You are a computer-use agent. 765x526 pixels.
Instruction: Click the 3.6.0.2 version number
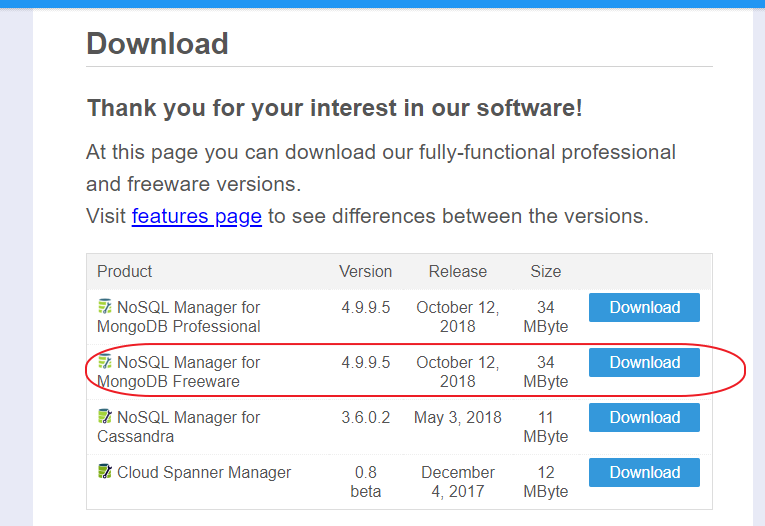(365, 417)
